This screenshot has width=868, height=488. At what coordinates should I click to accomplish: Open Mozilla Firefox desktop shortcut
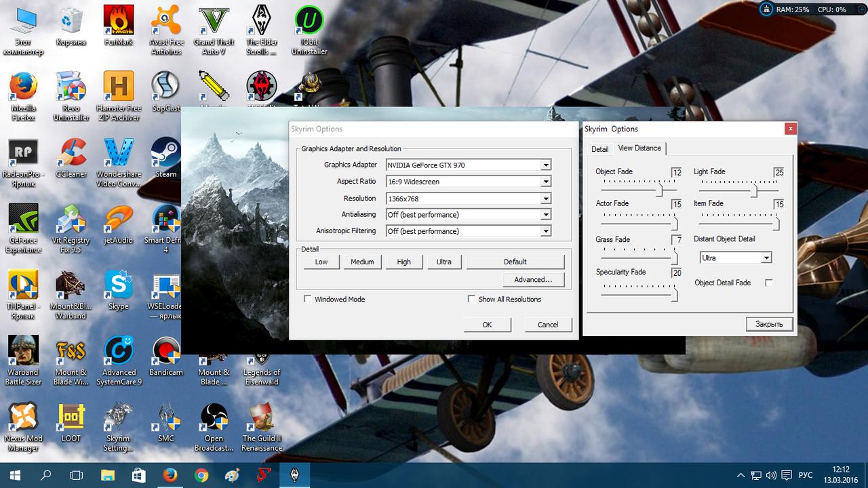(x=24, y=96)
